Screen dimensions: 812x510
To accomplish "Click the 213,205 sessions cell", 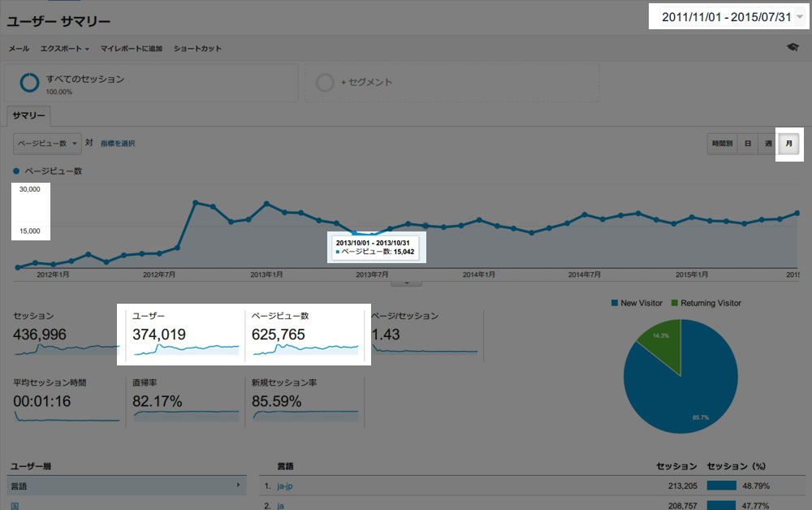I will [683, 486].
